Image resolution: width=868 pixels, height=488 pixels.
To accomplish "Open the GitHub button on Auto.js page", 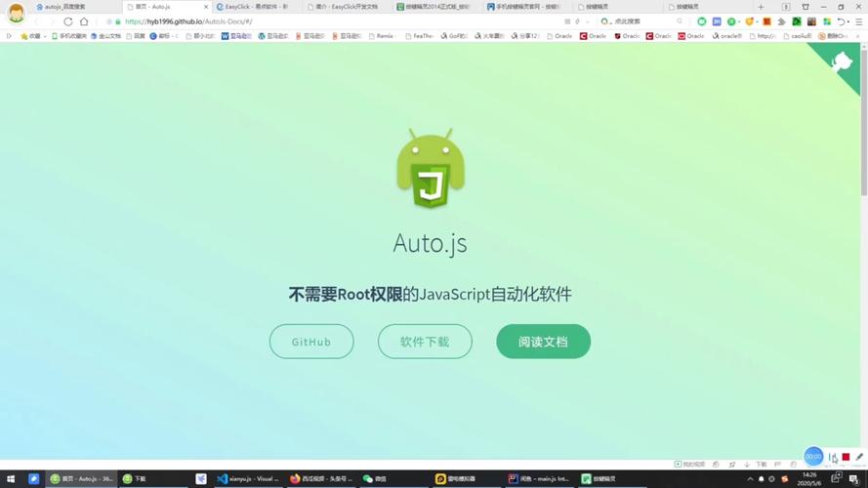I will [311, 342].
